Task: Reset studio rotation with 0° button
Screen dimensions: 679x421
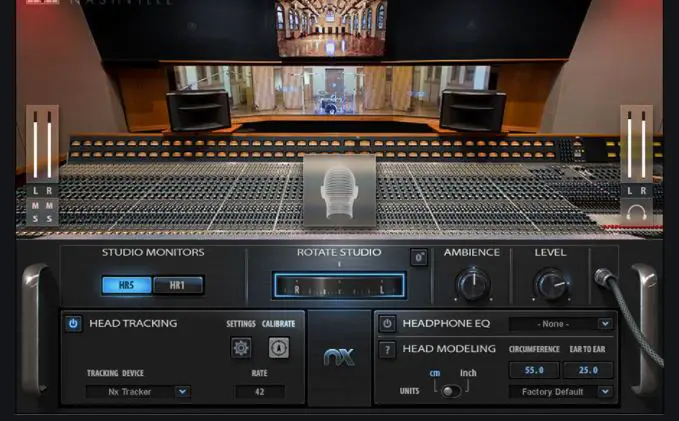Action: click(x=419, y=257)
